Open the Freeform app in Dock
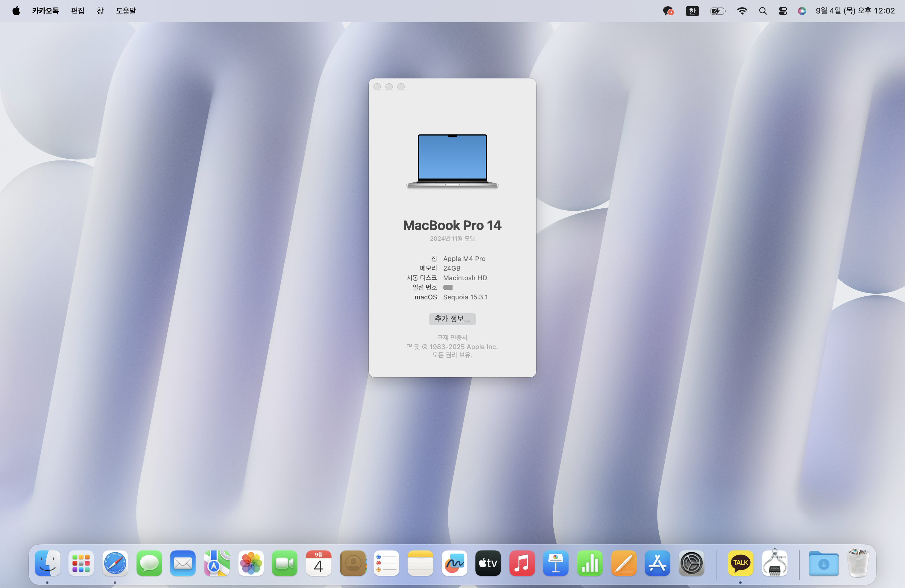This screenshot has width=905, height=588. [x=454, y=563]
